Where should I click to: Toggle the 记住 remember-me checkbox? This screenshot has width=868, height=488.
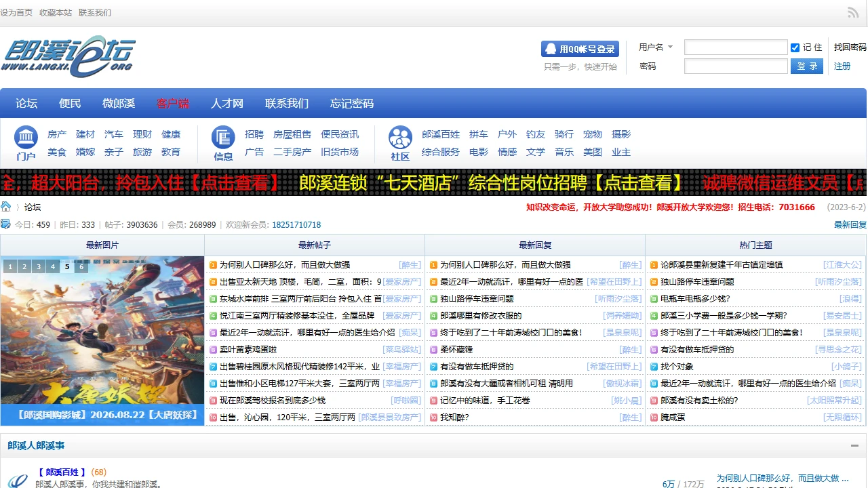tap(795, 47)
